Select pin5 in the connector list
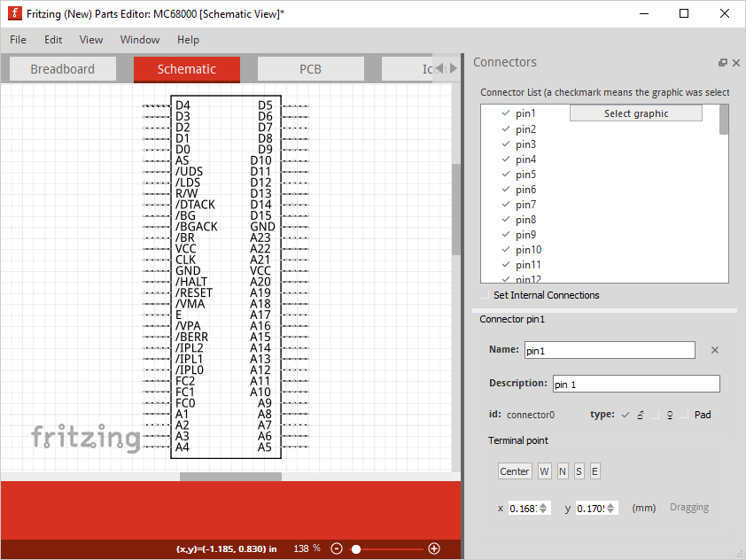 pos(525,175)
